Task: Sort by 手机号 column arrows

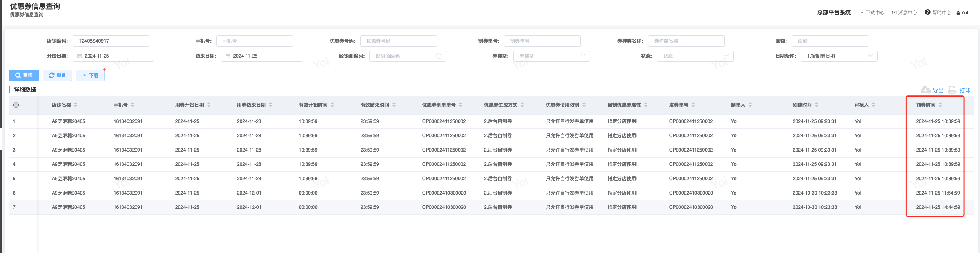Action: 133,105
